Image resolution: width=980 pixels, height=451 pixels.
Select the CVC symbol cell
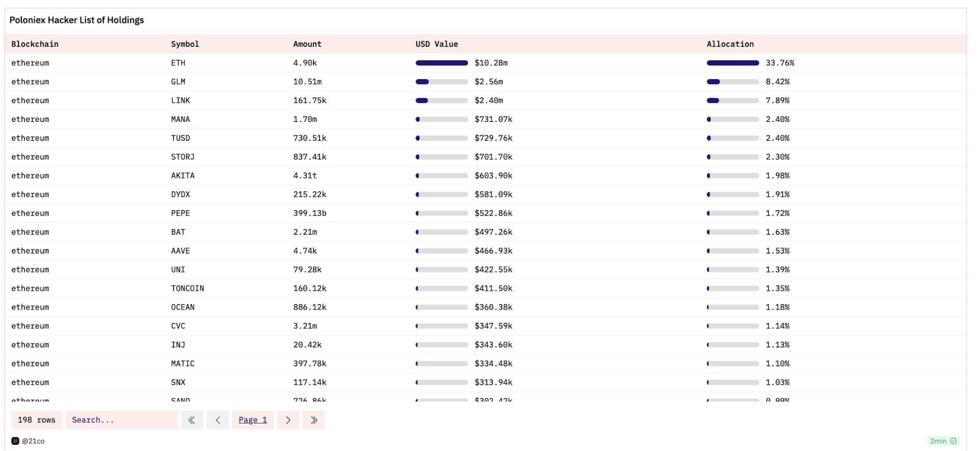pyautogui.click(x=178, y=326)
